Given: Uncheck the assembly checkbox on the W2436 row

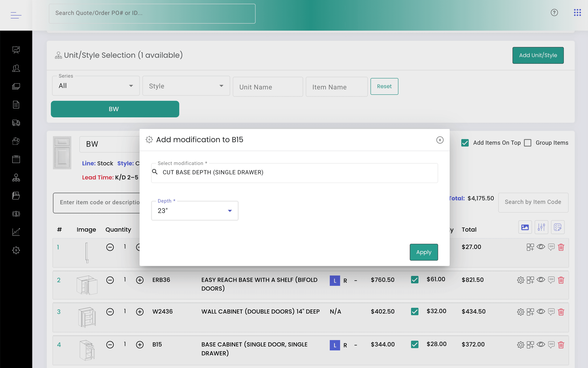Looking at the screenshot, I should (415, 312).
